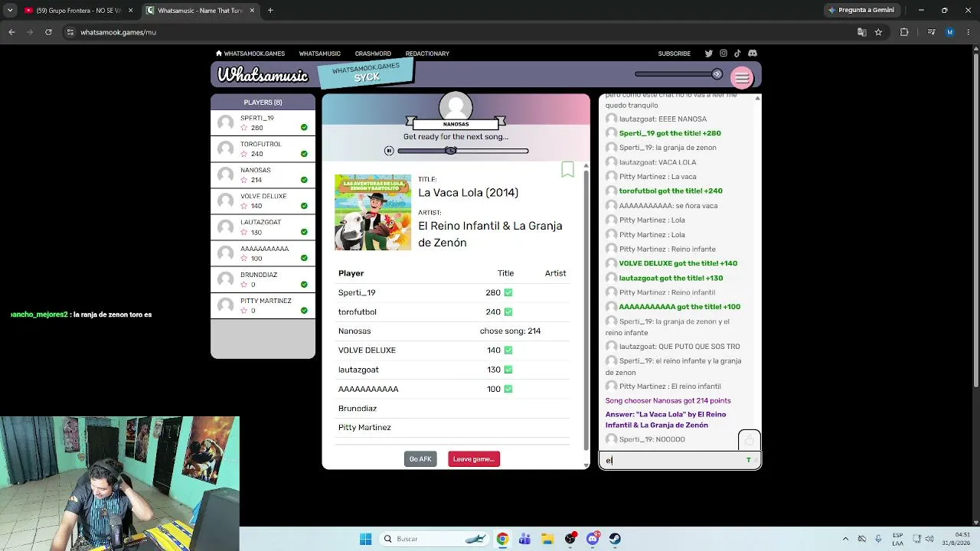Click the Whatsamusic logo
This screenshot has height=551, width=980.
263,75
